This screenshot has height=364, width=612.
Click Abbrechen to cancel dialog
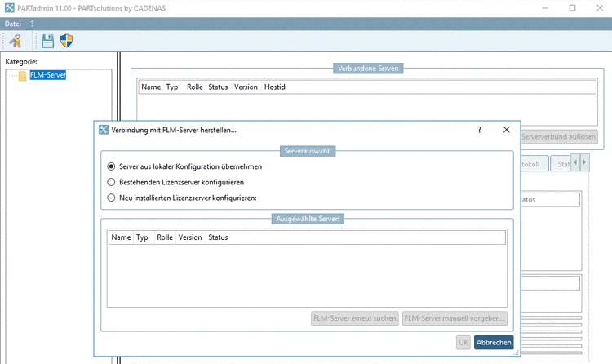tap(494, 343)
